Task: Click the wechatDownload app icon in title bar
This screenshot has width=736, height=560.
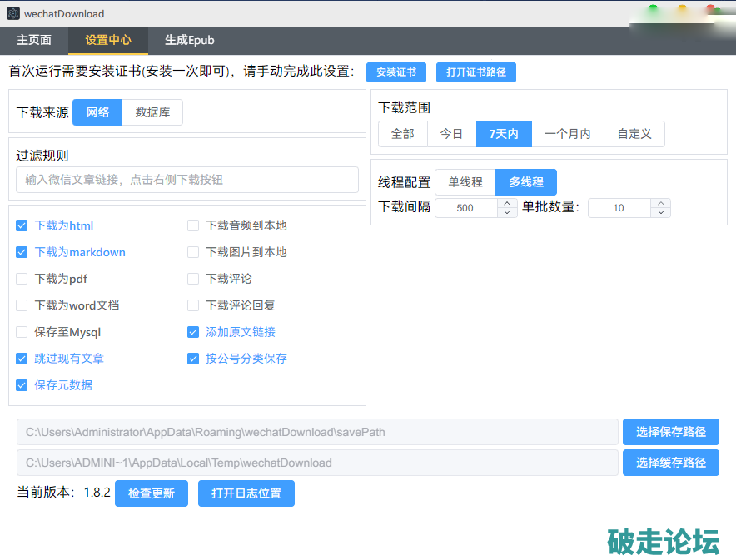Action: tap(13, 13)
